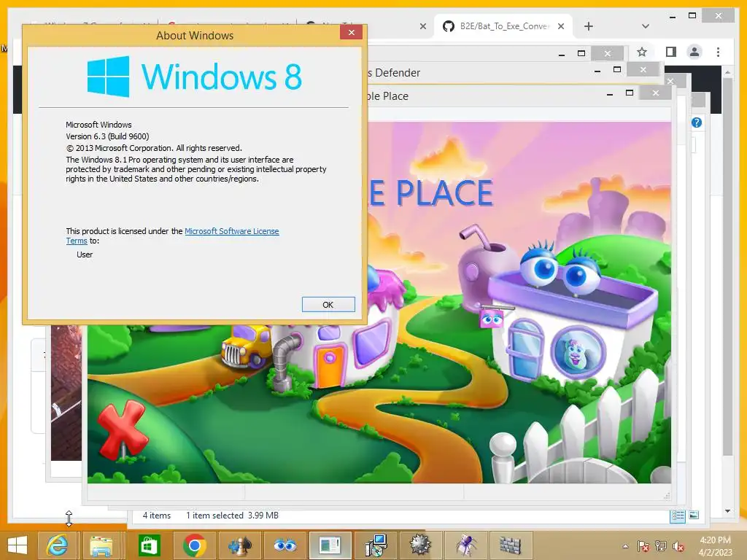Open Chrome's tab search chevron
This screenshot has height=560, width=747.
coord(646,26)
